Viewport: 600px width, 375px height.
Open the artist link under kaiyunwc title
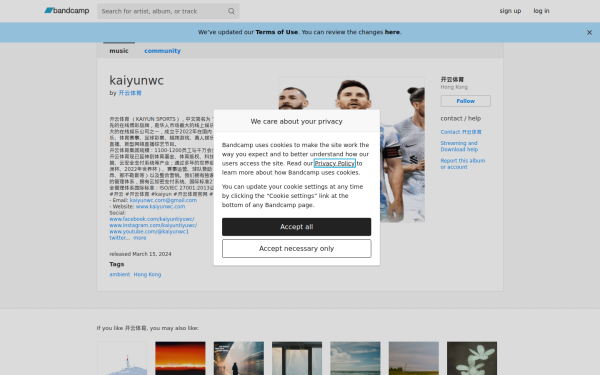coord(130,93)
